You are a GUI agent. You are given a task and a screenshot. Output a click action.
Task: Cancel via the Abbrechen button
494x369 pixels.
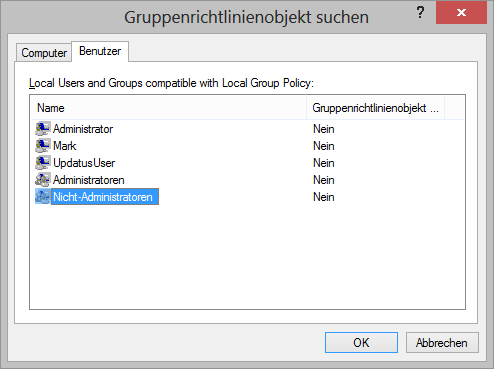(x=442, y=342)
